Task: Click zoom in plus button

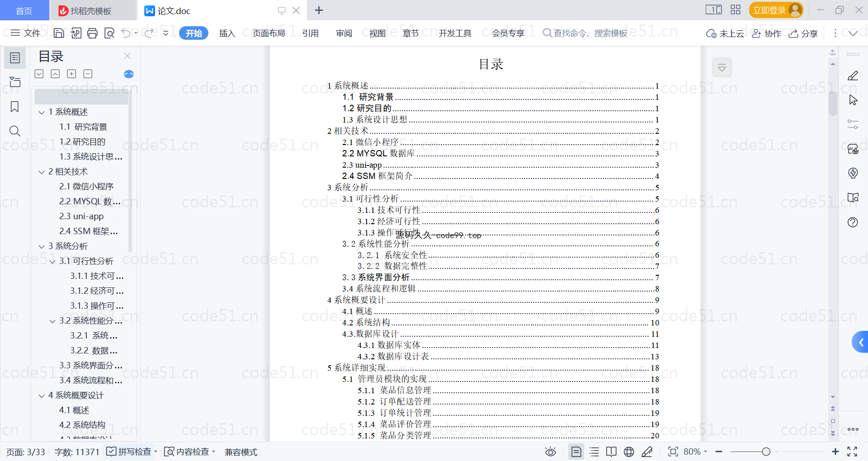Action: [x=835, y=452]
